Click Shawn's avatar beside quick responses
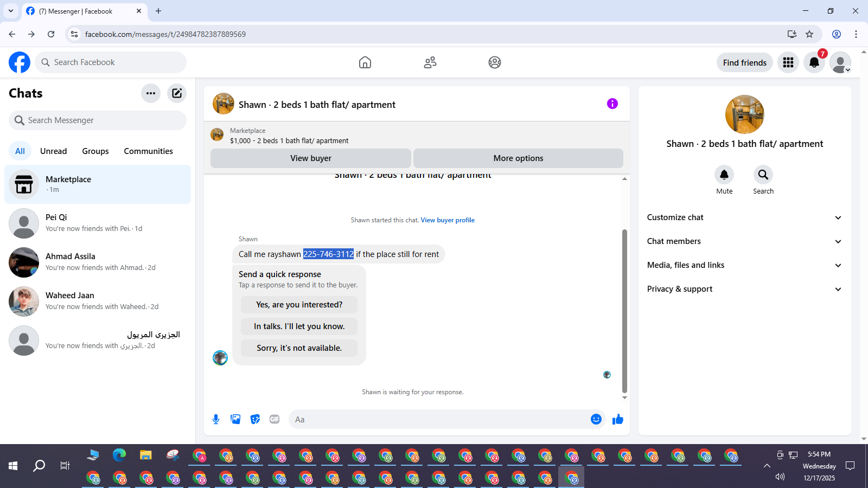This screenshot has width=868, height=488. [x=220, y=358]
